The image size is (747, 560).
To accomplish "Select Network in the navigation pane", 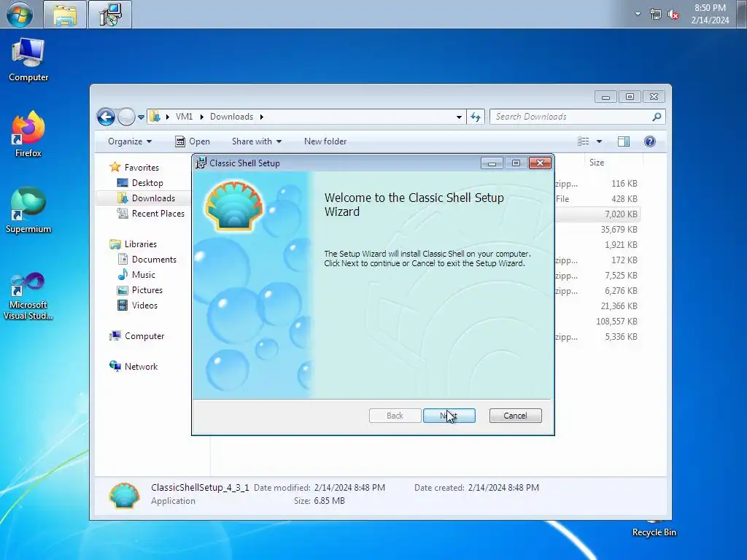I will [x=141, y=367].
